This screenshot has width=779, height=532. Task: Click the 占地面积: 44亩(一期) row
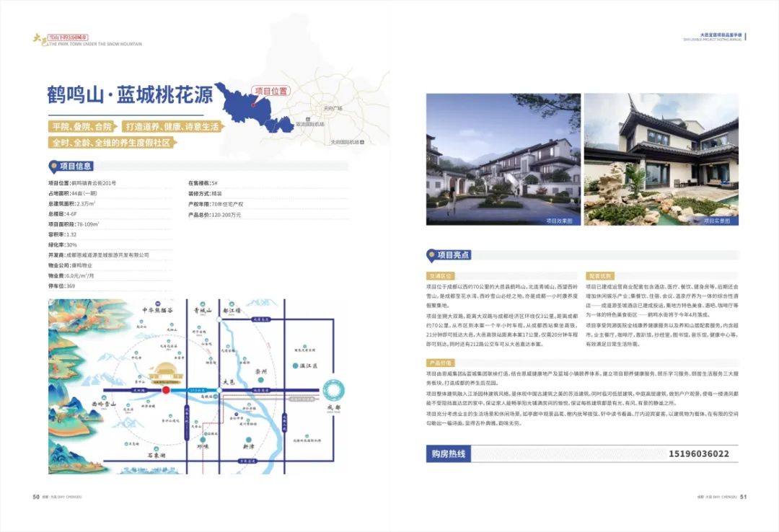[x=110, y=193]
